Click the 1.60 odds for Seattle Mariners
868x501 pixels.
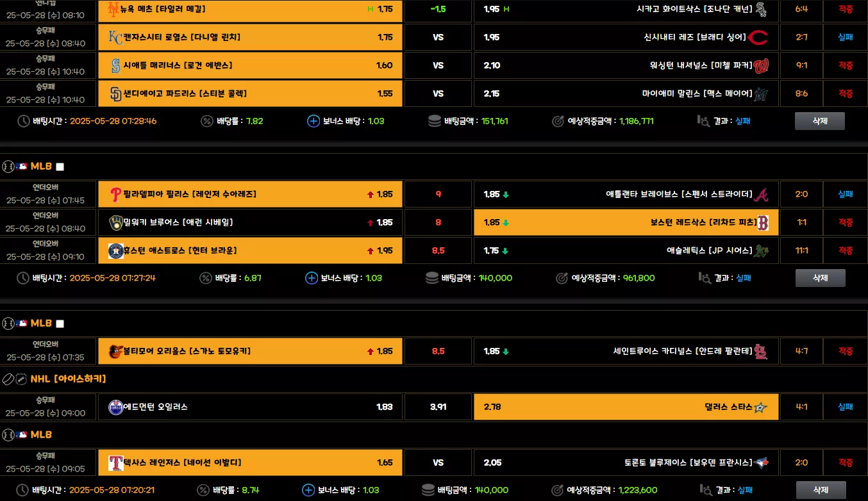[x=385, y=65]
